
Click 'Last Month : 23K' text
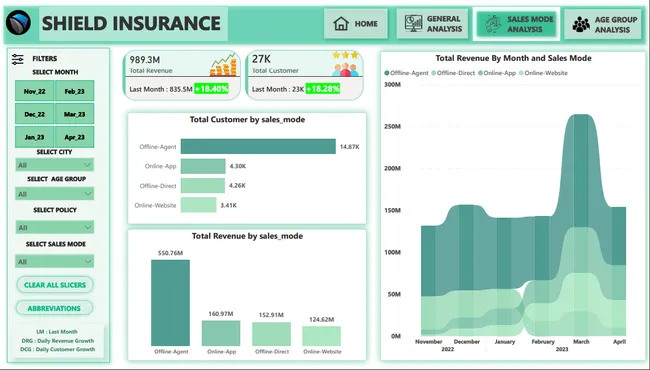click(x=278, y=89)
